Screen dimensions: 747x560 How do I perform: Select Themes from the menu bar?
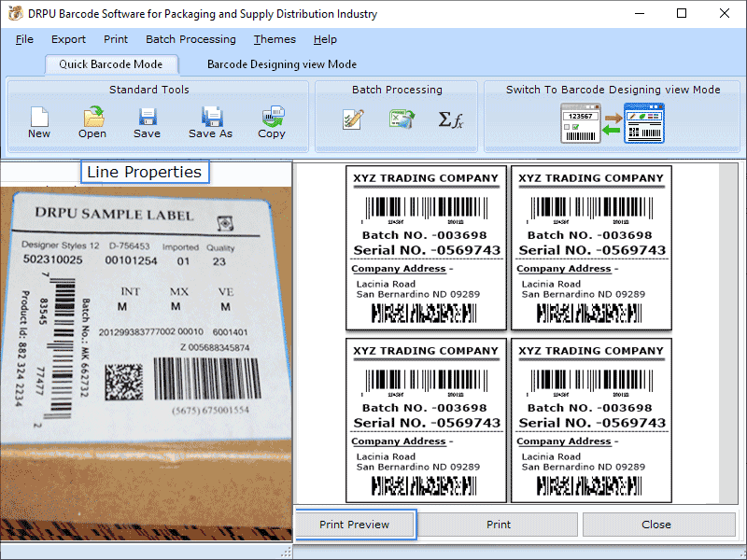point(274,39)
